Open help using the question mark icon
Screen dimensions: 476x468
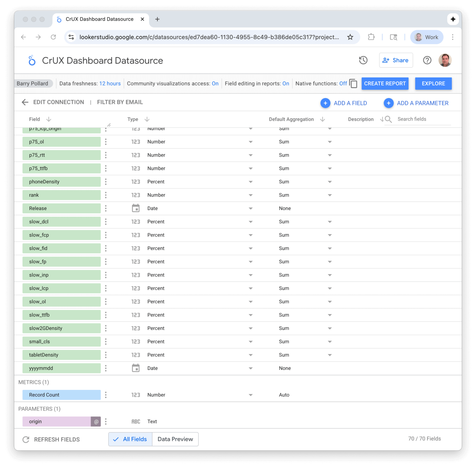click(x=427, y=60)
